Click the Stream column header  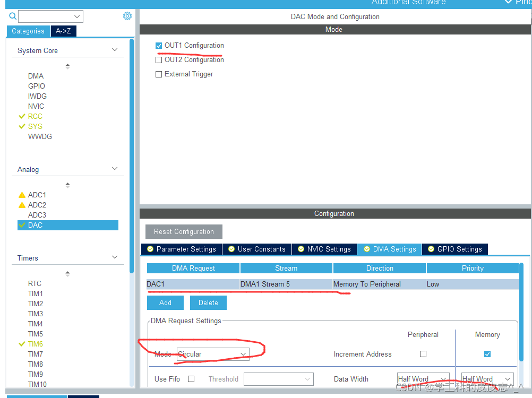(x=286, y=268)
